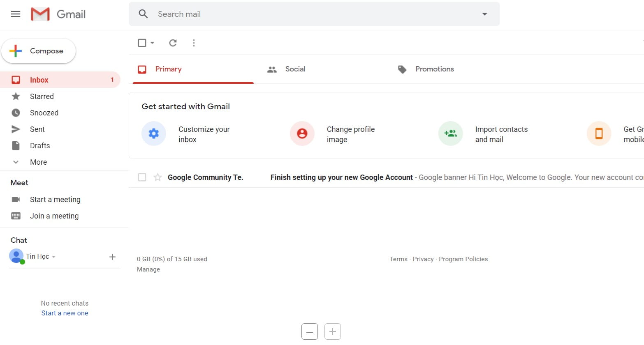Click Customize your inbox text
Viewport: 644px width, 345px height.
pyautogui.click(x=204, y=134)
